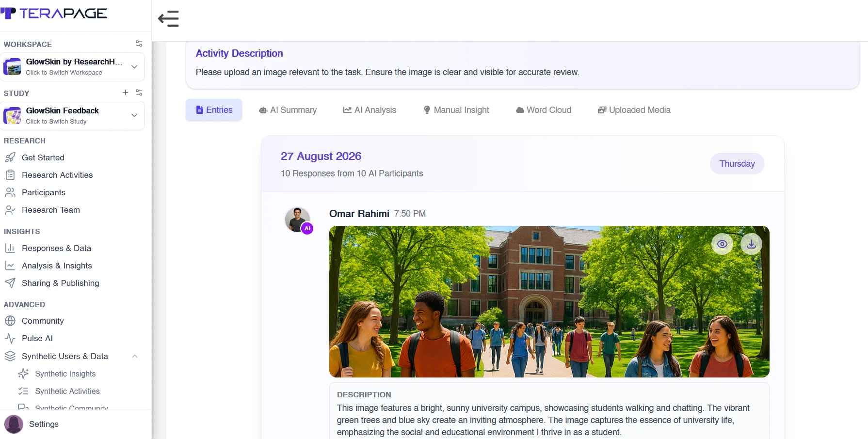
Task: Open Uploaded Media tab
Action: pos(634,110)
